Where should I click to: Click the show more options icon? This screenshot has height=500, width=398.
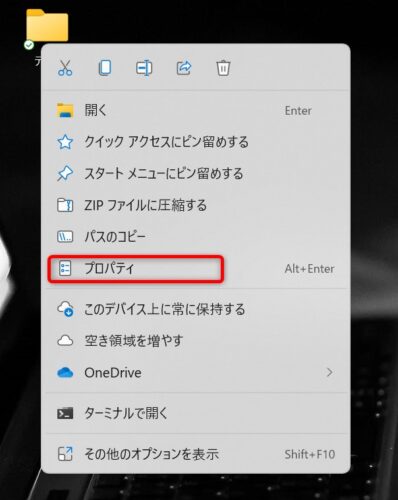click(65, 454)
